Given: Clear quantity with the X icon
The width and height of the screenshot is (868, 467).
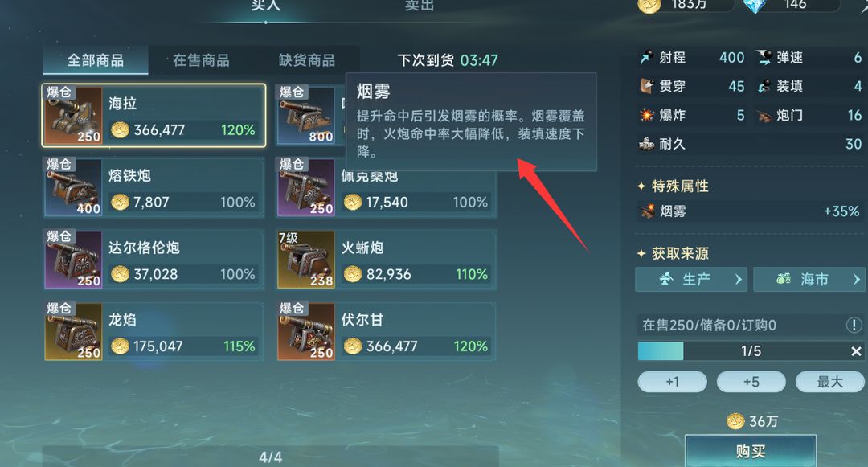Looking at the screenshot, I should [x=856, y=351].
